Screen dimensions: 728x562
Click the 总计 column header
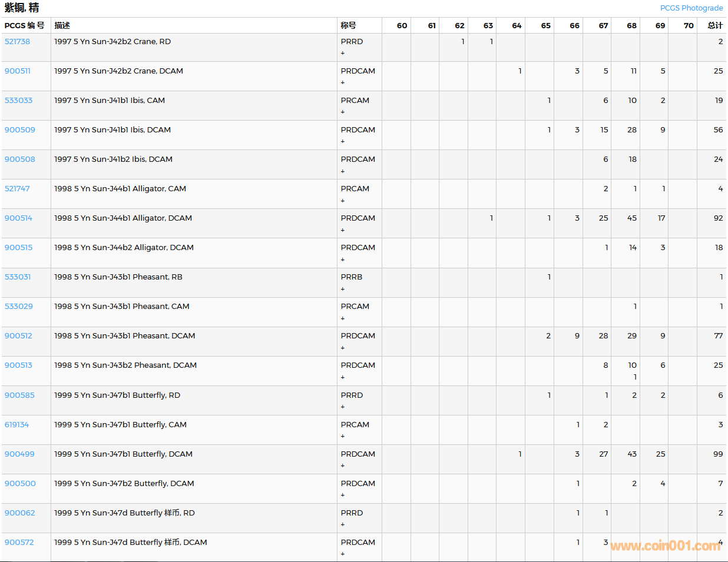(x=714, y=25)
